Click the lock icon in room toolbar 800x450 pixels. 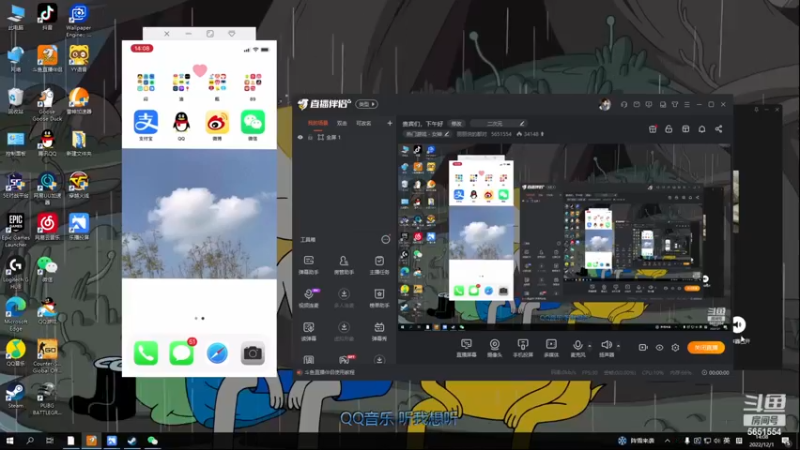pyautogui.click(x=669, y=129)
